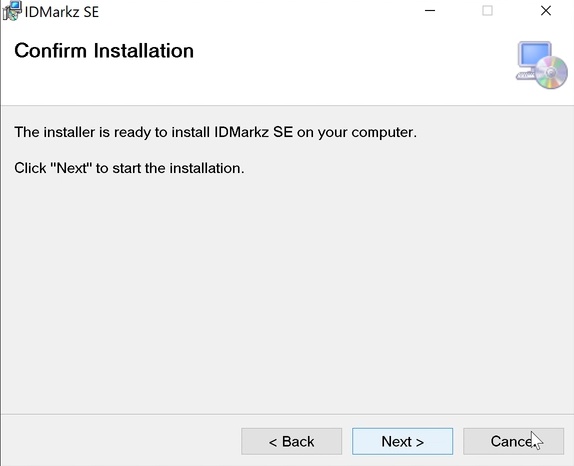Click the 'IDMarkz SE' window title text
The width and height of the screenshot is (574, 466).
62,12
